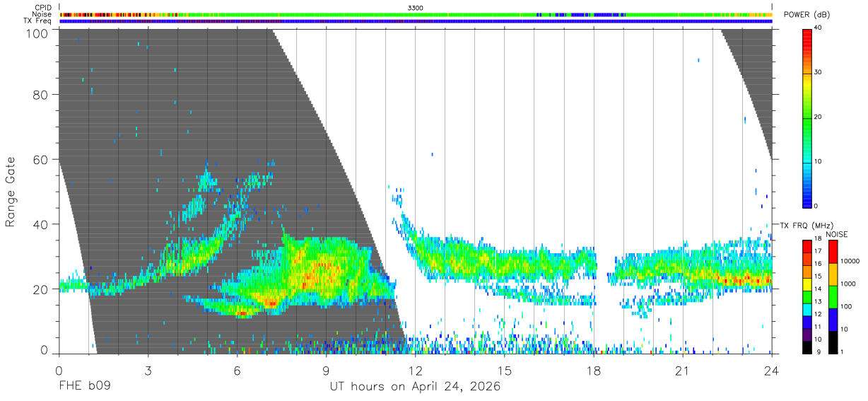Click the FHE b09 radar beam label
Screen dimensions: 868x401
tap(85, 387)
